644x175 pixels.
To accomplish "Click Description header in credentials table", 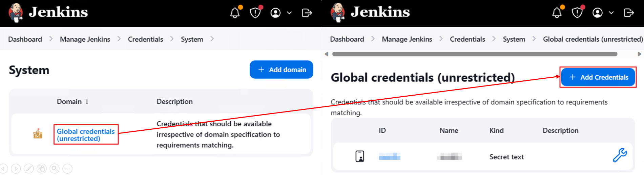I will point(560,130).
